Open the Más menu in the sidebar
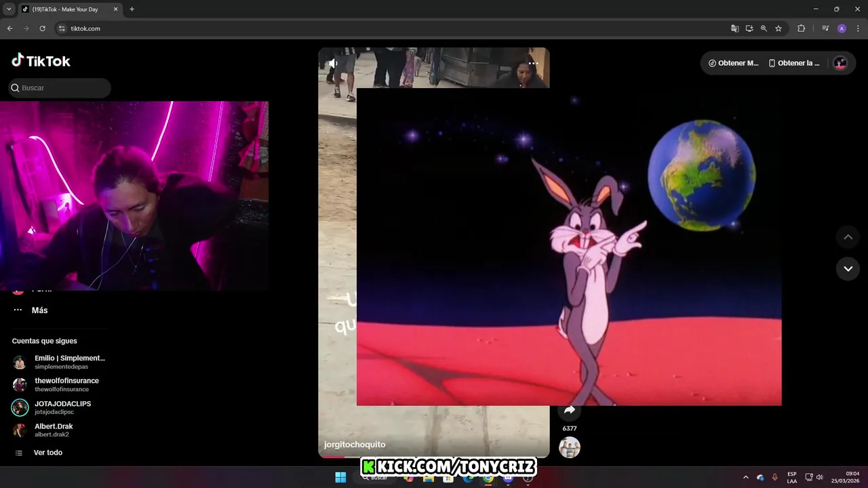Screen dimensions: 868x488 (31, 310)
